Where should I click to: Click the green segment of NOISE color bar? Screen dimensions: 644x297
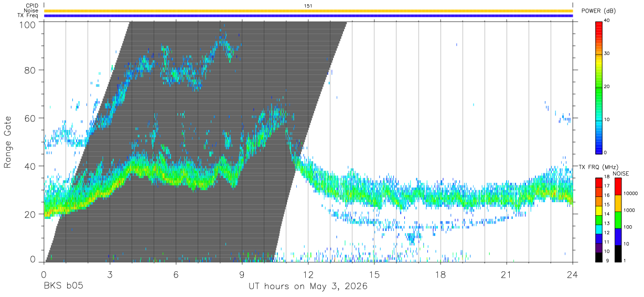[618, 219]
